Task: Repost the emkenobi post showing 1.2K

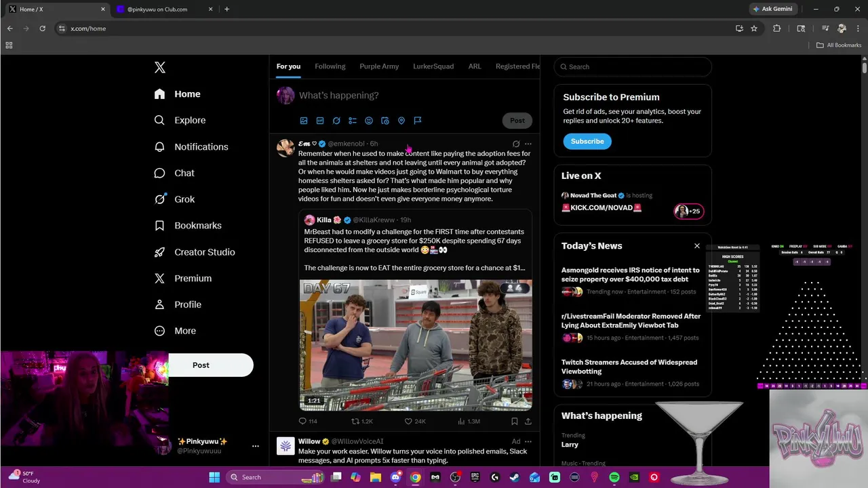Action: tap(362, 421)
